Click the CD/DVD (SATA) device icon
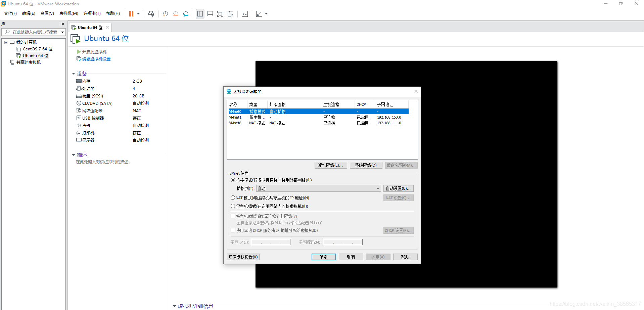The height and width of the screenshot is (310, 644). point(79,103)
